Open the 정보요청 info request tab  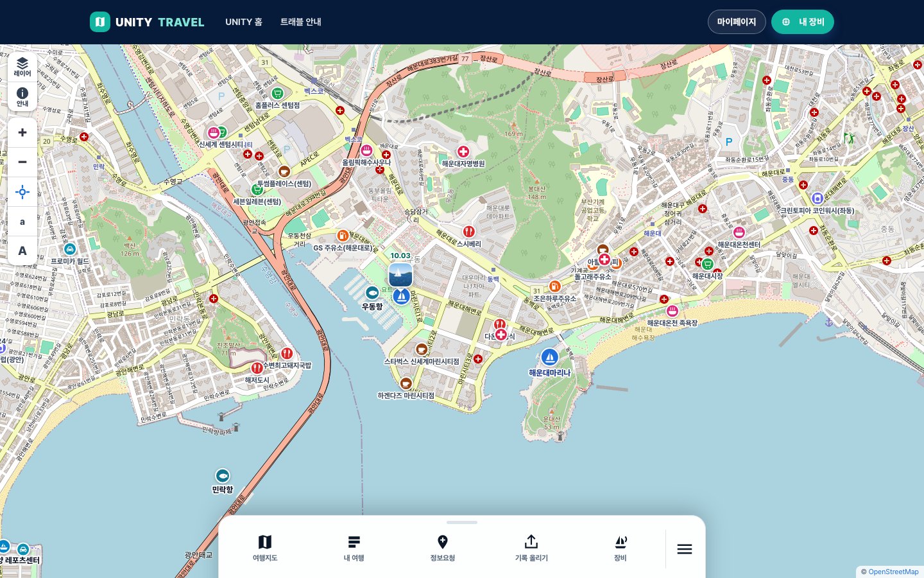pos(442,548)
